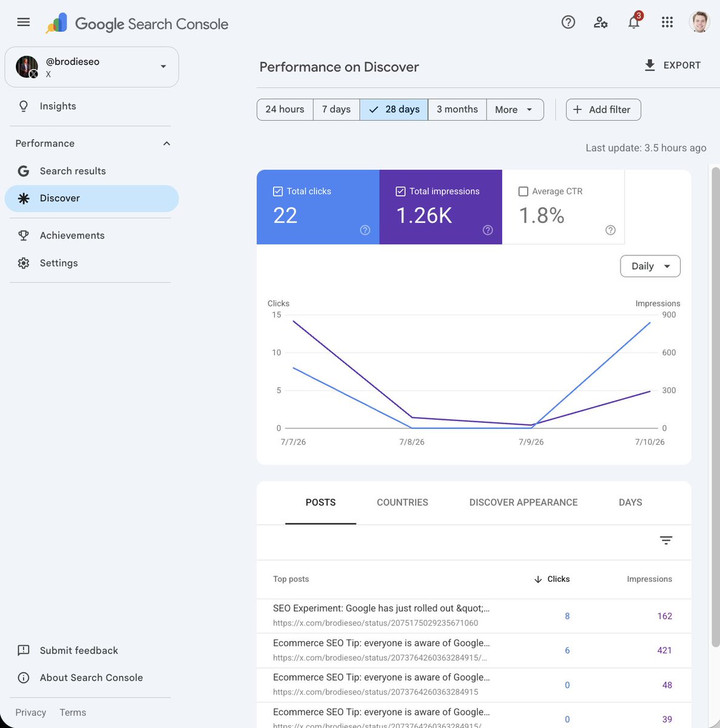Collapse the Performance section chevron
The image size is (720, 728).
167,144
